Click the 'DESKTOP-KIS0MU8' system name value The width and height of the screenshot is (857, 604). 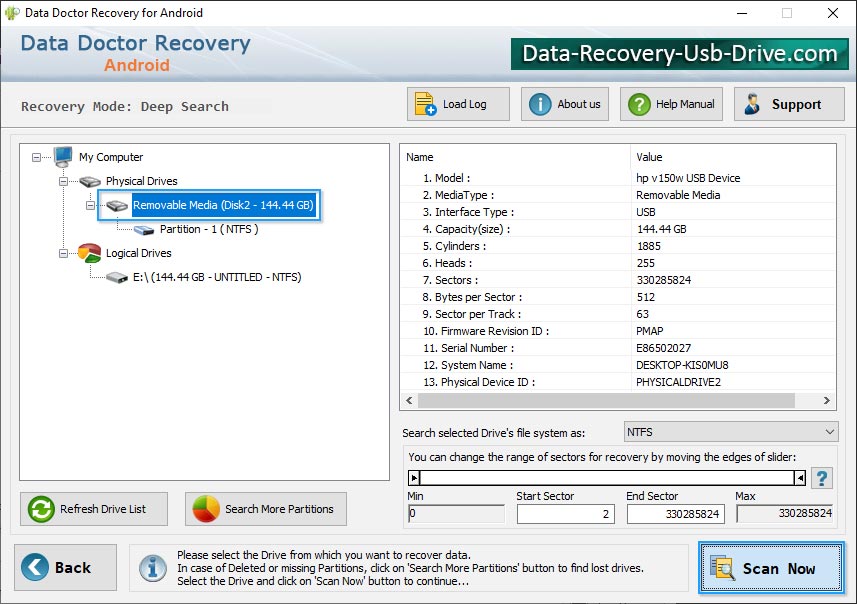click(x=682, y=365)
